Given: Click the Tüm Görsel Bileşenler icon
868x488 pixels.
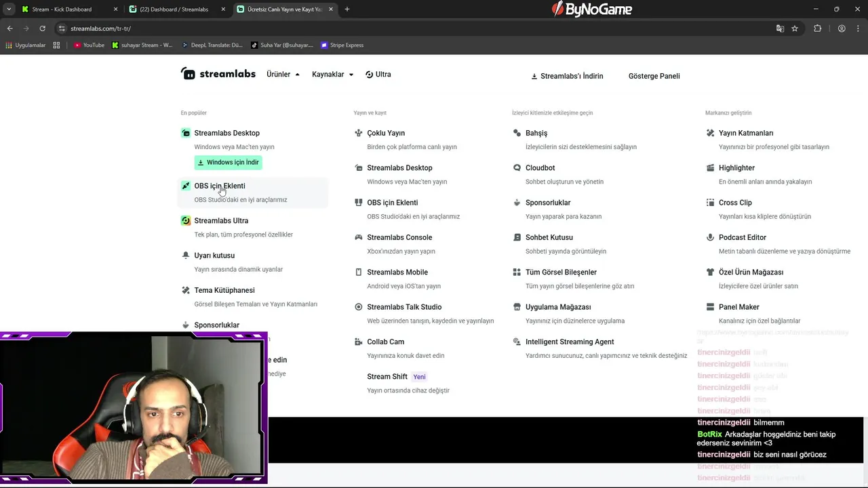Looking at the screenshot, I should 517,272.
